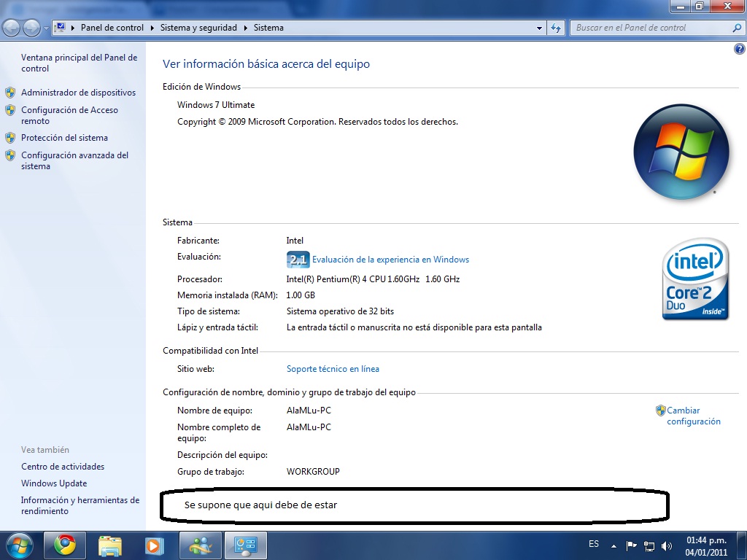This screenshot has height=560, width=747.
Task: Click the search magnifier icon
Action: pos(737,28)
